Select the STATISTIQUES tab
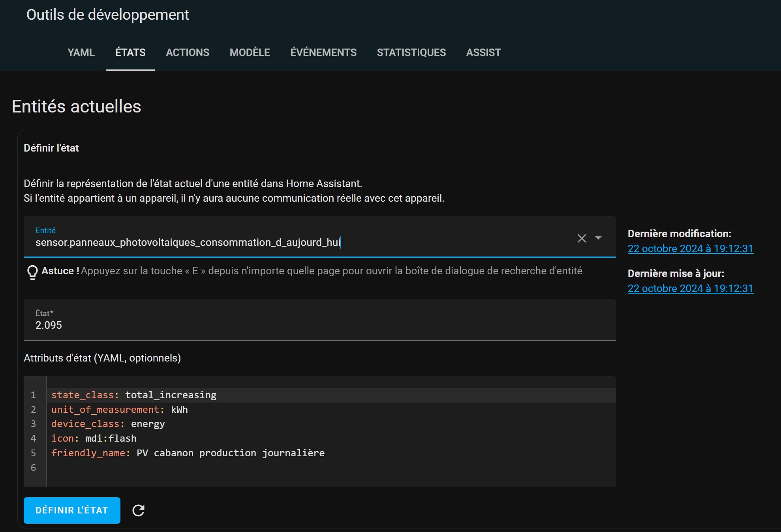Image resolution: width=781 pixels, height=532 pixels. 411,52
